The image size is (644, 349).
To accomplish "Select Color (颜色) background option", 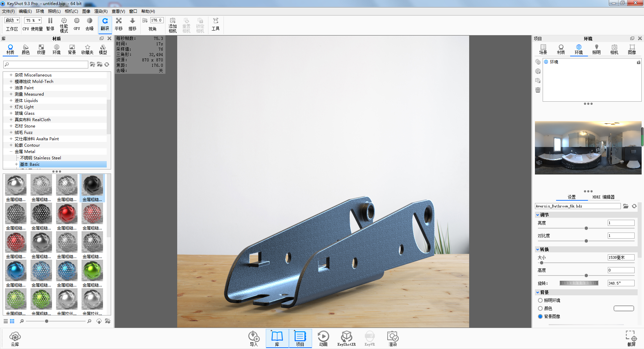I will click(540, 308).
